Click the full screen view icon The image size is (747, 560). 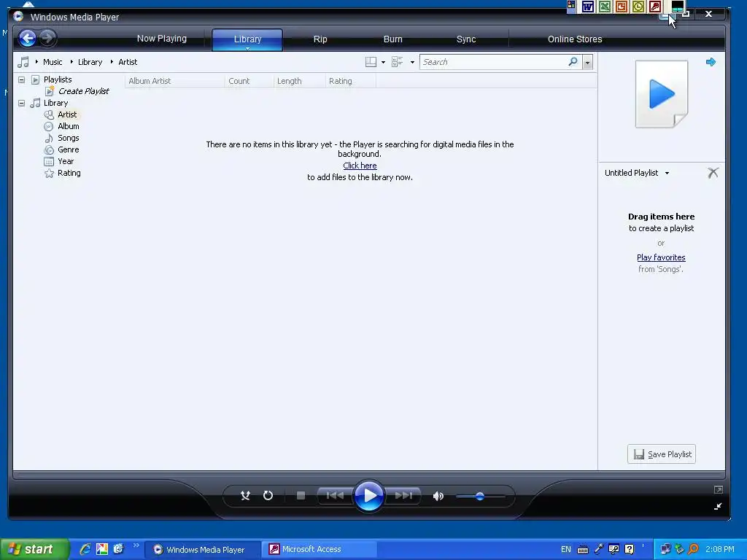point(719,489)
